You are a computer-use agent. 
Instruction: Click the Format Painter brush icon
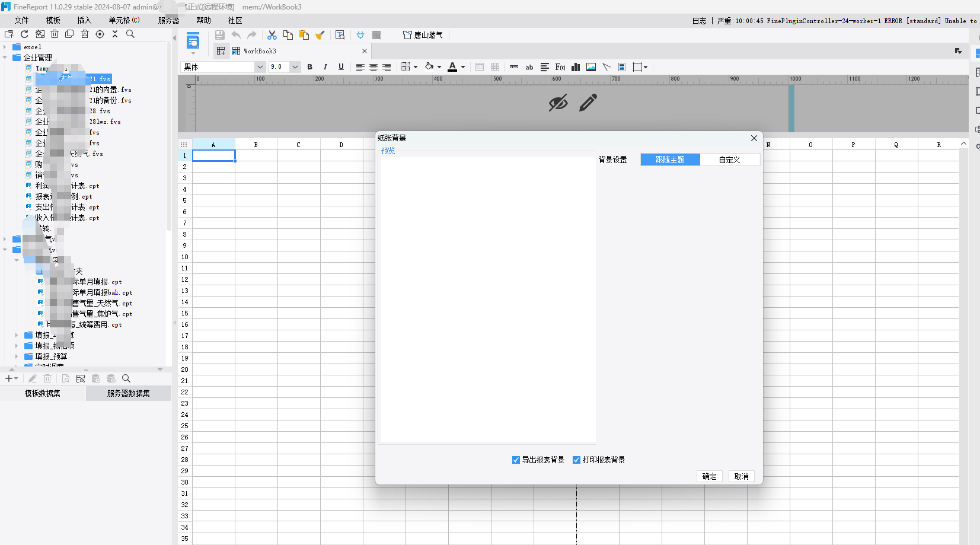320,35
